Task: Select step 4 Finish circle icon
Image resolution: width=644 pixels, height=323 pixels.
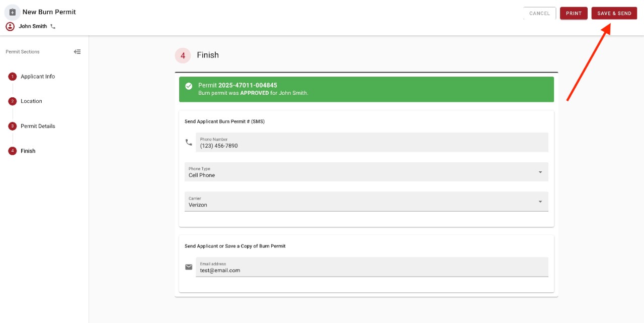Action: pos(12,151)
